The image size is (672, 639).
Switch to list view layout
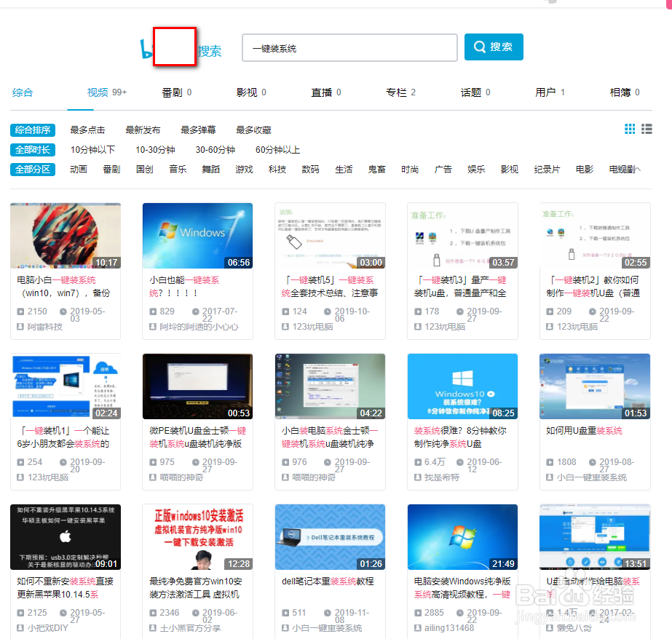click(647, 128)
